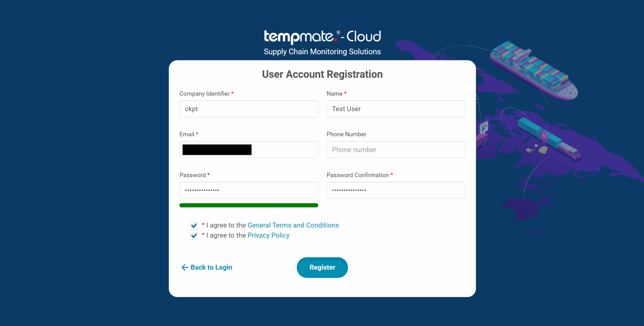The width and height of the screenshot is (644, 326).
Task: Open the Privacy Policy link
Action: point(269,235)
